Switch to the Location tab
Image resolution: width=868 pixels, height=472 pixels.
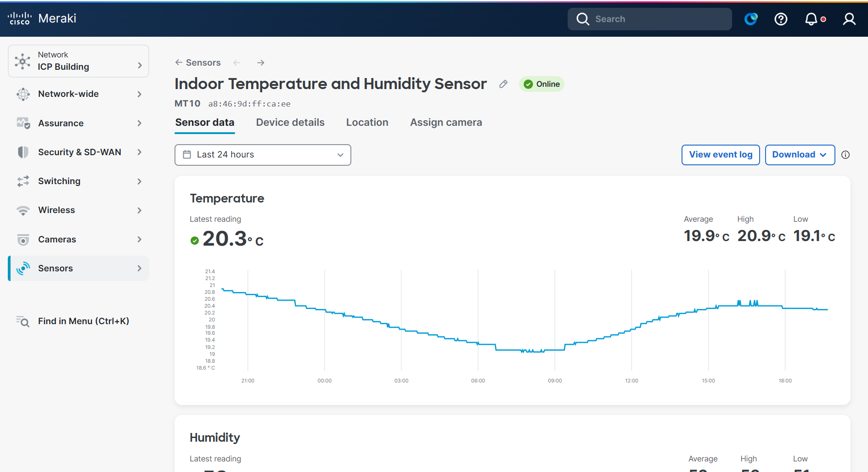[x=367, y=123]
